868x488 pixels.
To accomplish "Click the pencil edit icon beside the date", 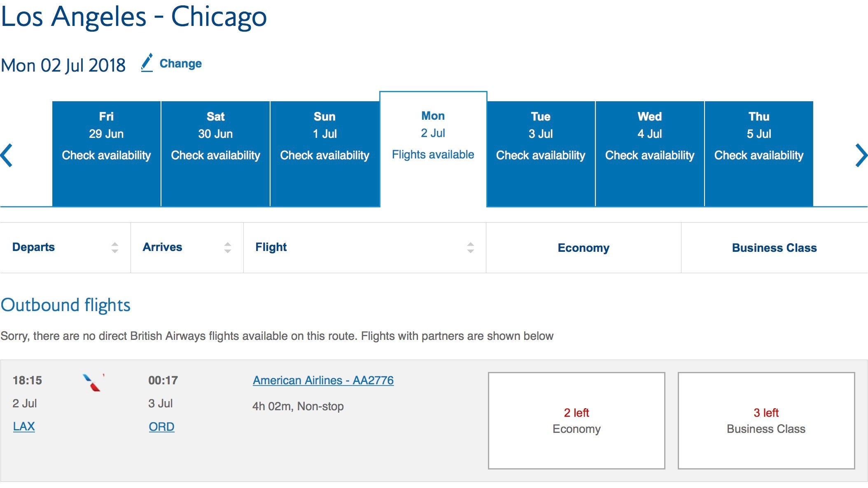I will tap(147, 63).
